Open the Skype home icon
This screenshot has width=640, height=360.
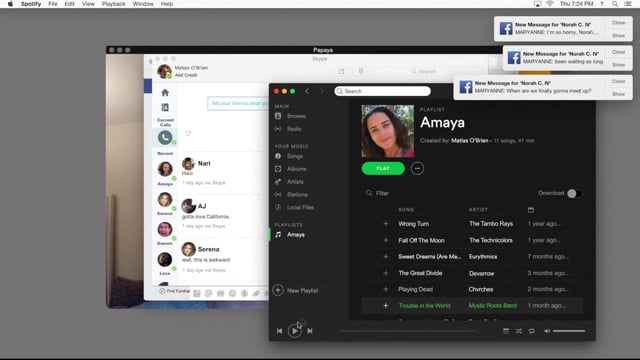click(165, 93)
